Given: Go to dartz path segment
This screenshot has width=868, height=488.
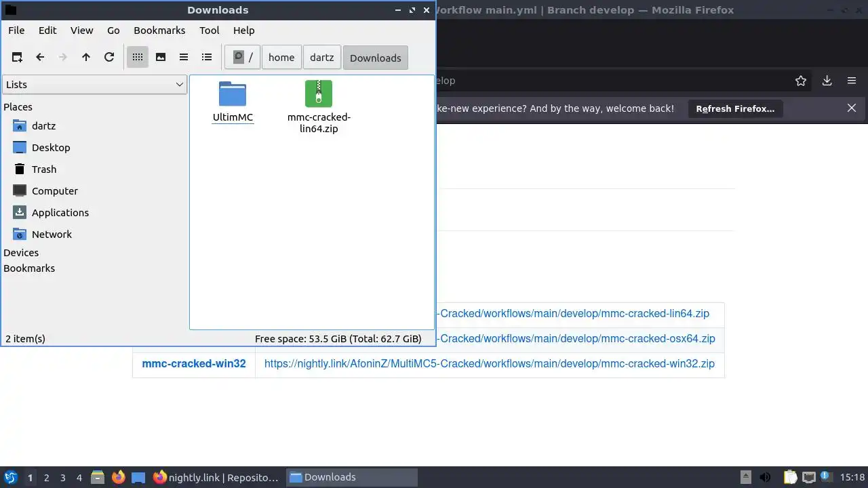Looking at the screenshot, I should [322, 58].
